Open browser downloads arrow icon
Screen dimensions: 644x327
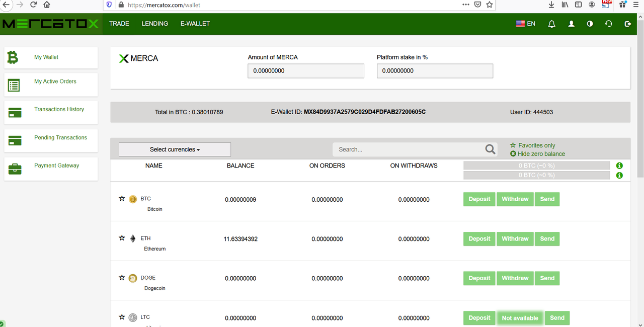coord(551,5)
